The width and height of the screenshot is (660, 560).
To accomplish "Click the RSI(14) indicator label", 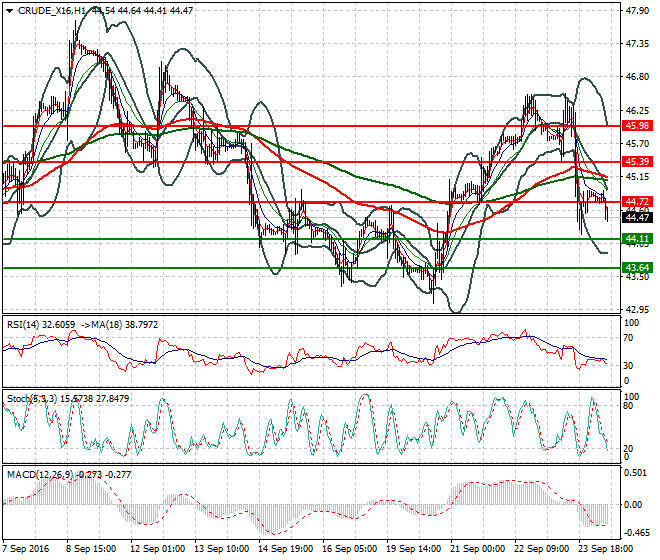I will [24, 324].
